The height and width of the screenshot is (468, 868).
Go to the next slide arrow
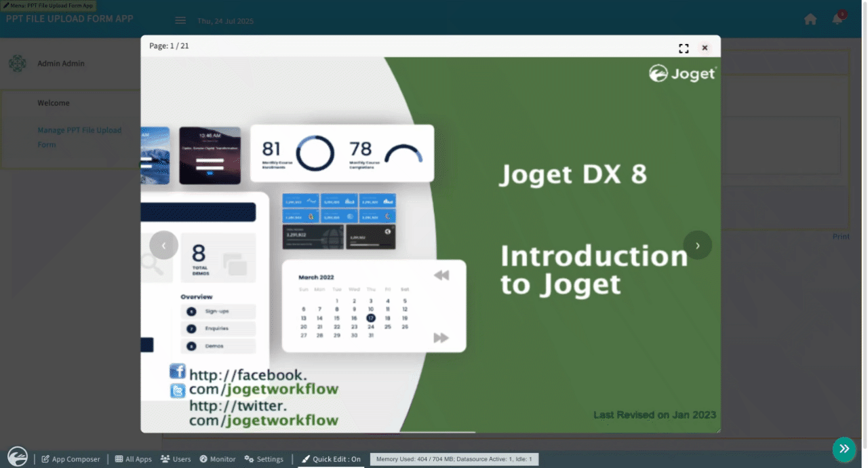click(698, 246)
